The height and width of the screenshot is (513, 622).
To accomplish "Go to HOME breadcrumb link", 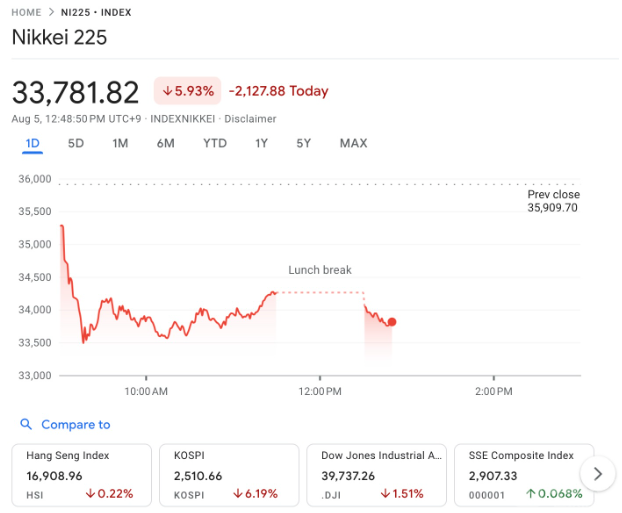I will click(26, 12).
